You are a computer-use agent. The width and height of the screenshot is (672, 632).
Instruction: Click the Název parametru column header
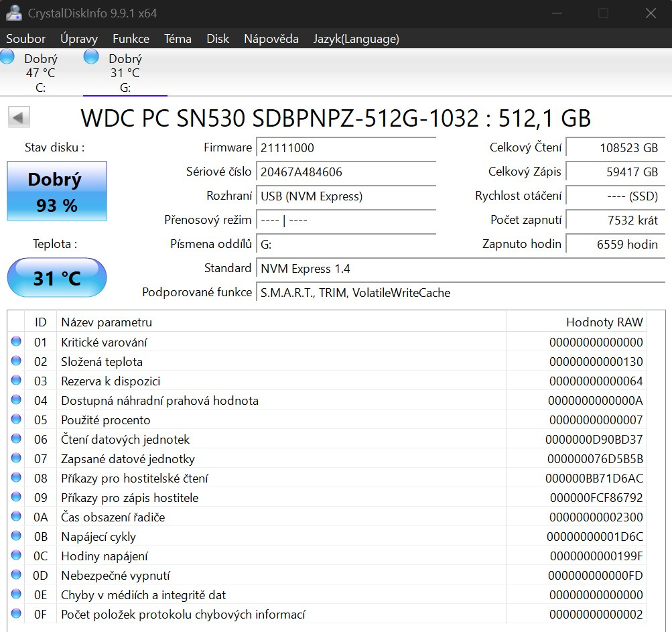coord(281,322)
